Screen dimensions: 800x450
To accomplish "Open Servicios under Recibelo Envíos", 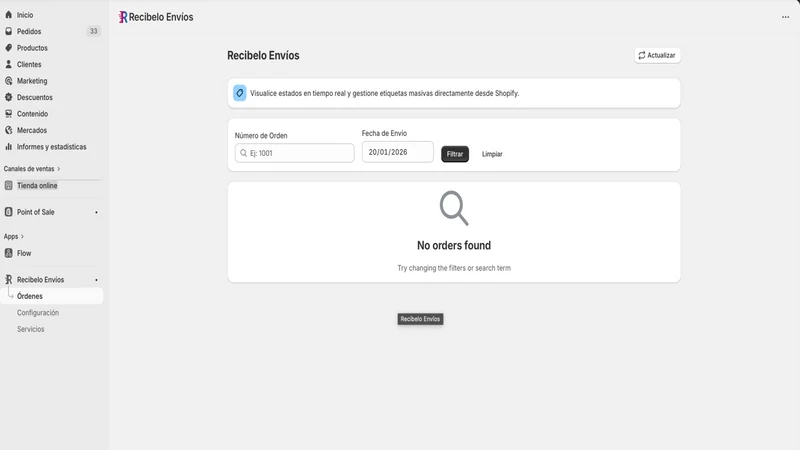I will coord(31,329).
